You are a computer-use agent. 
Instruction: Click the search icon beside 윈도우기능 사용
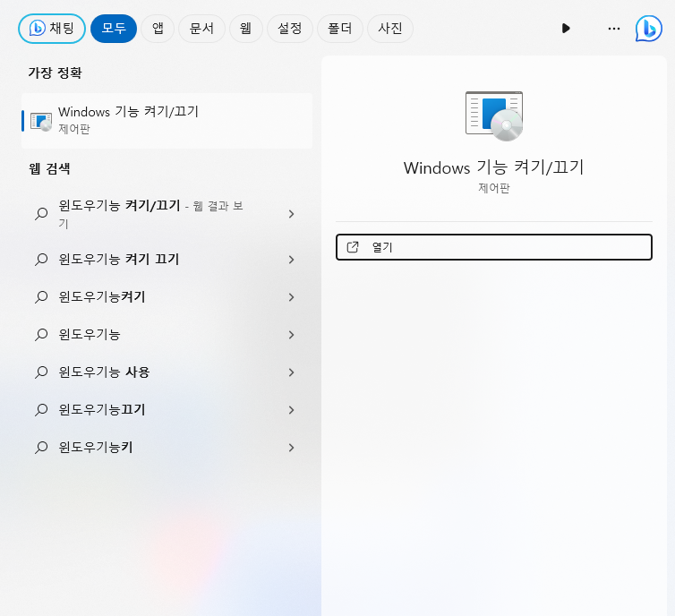click(x=41, y=372)
